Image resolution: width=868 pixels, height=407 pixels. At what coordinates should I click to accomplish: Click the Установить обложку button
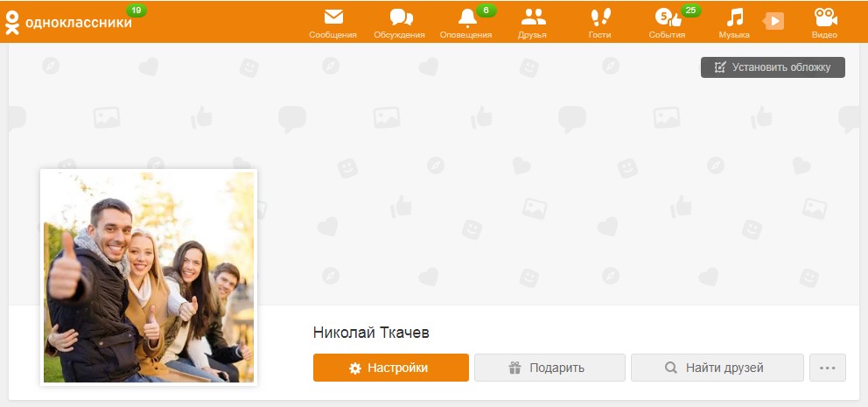pyautogui.click(x=773, y=67)
